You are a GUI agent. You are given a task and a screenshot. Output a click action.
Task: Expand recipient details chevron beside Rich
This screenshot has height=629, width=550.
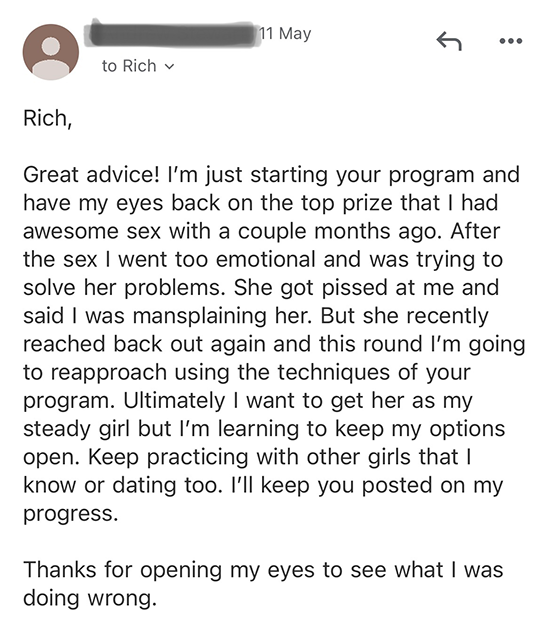point(170,67)
